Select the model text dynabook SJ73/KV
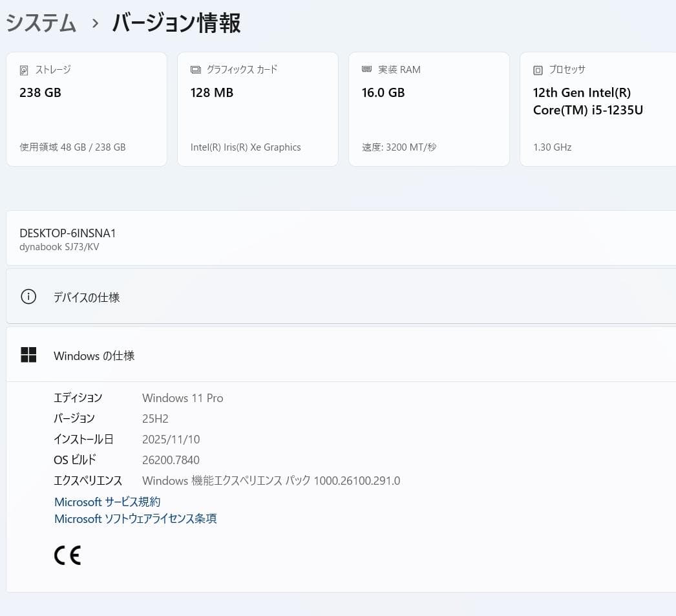The height and width of the screenshot is (616, 676). tap(59, 247)
